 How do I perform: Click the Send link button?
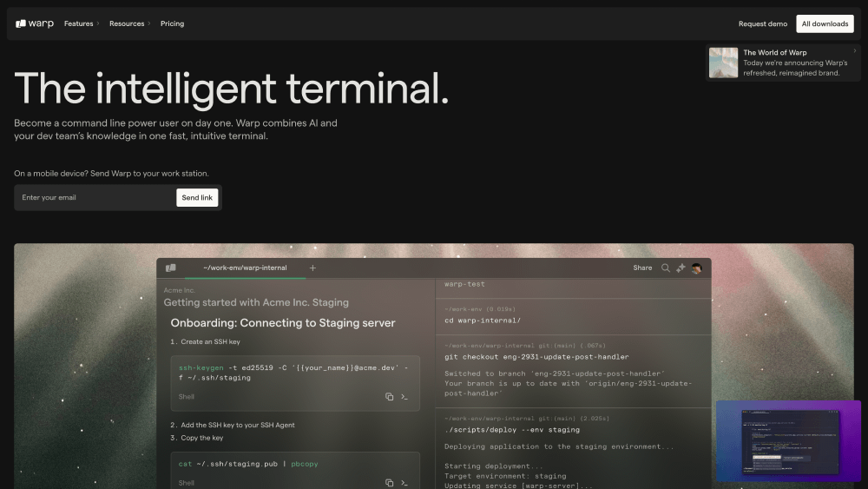click(197, 198)
